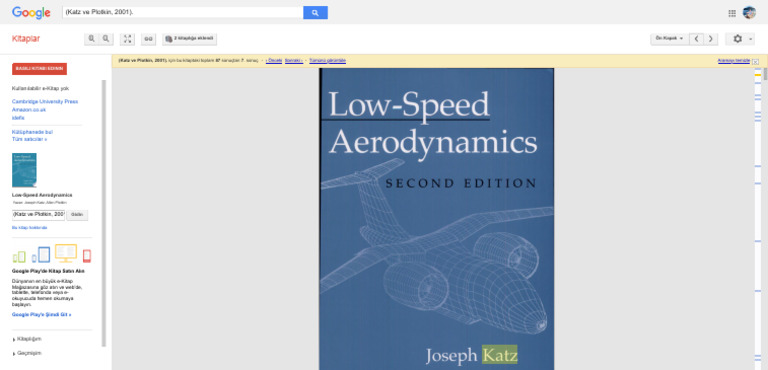Open the Cambridge University Press link
Image resolution: width=768 pixels, height=370 pixels.
45,101
